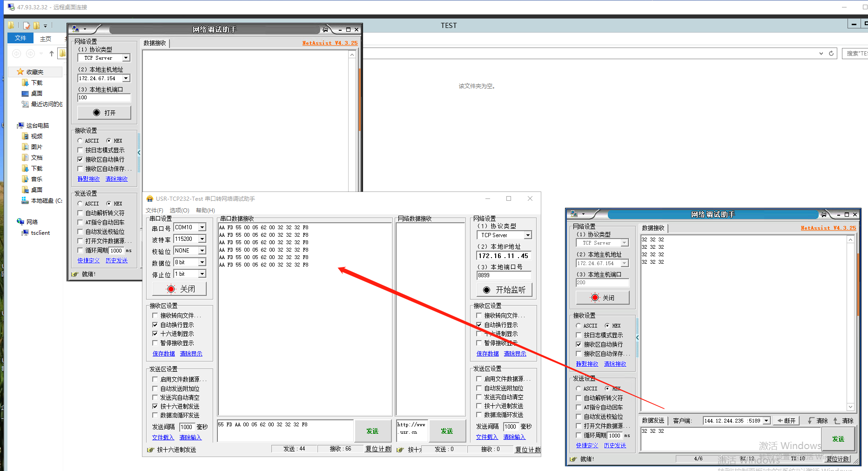Switch to the Explorer 主页 ribbon tab
The width and height of the screenshot is (868, 471).
click(46, 39)
